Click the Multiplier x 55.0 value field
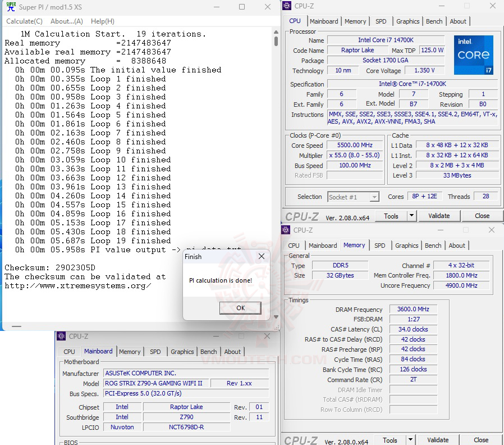This screenshot has width=504, height=445. pyautogui.click(x=355, y=155)
